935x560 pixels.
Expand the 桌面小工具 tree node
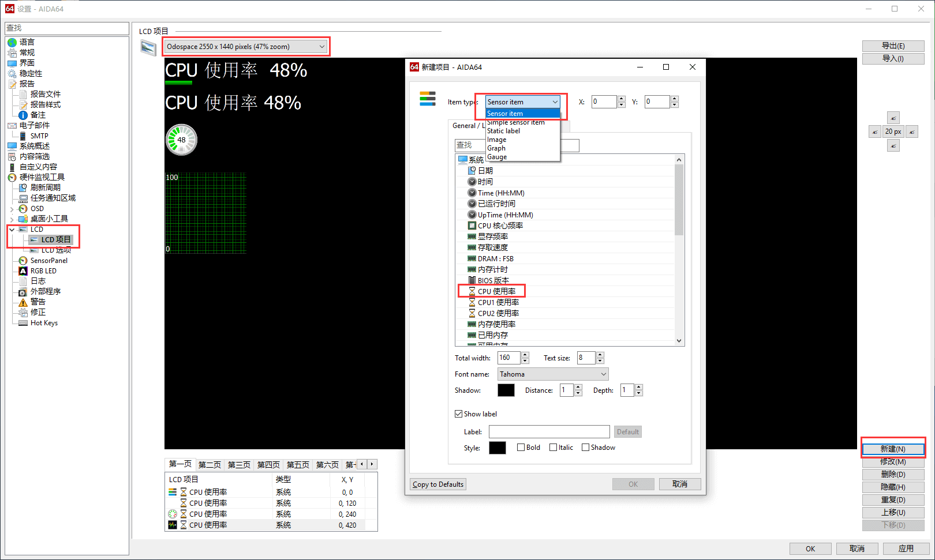[x=12, y=219]
